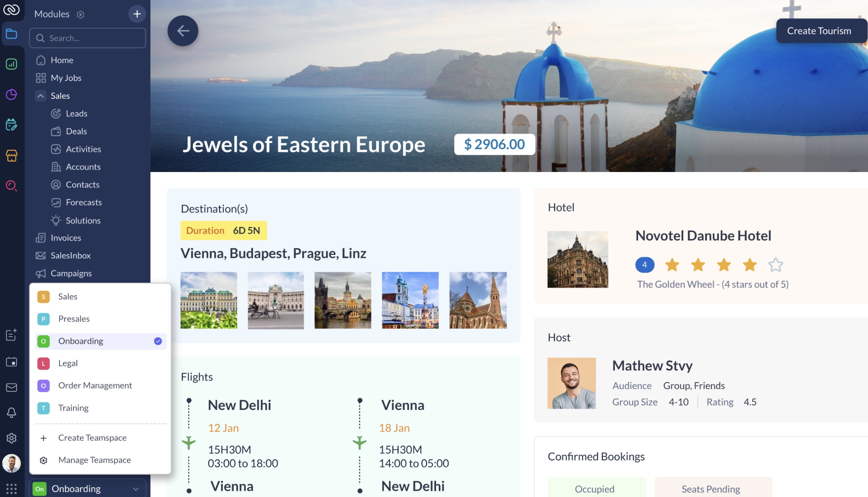This screenshot has height=497, width=868.
Task: Set hotel rating to the fifth star
Action: click(x=775, y=265)
